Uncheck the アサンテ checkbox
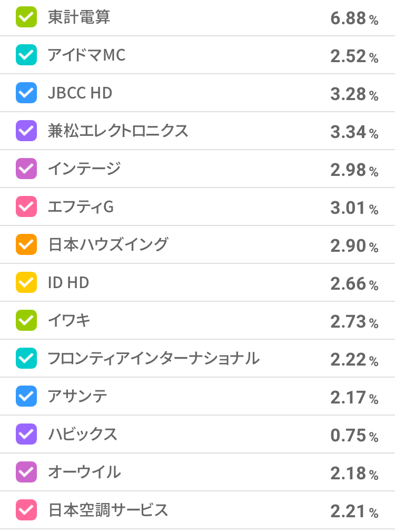The height and width of the screenshot is (532, 395). coord(26,397)
